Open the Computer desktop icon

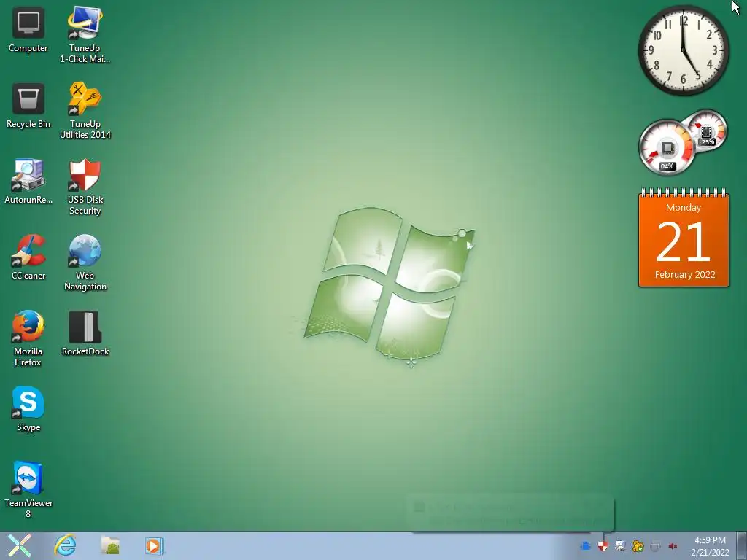pyautogui.click(x=28, y=30)
